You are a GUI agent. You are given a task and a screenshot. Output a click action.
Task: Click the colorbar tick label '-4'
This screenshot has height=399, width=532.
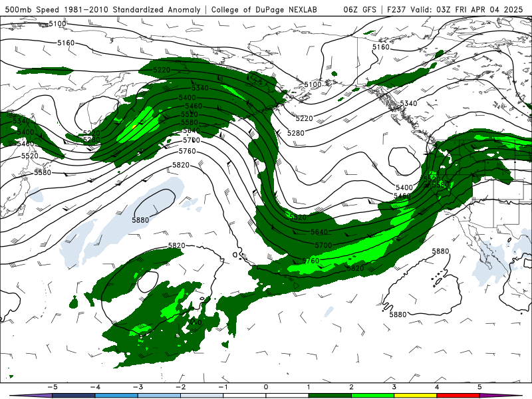tap(94, 387)
